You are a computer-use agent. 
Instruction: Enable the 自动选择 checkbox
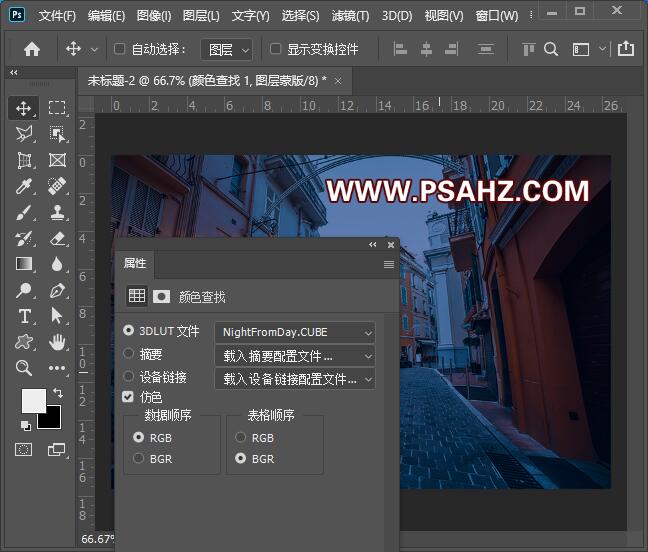pos(119,49)
